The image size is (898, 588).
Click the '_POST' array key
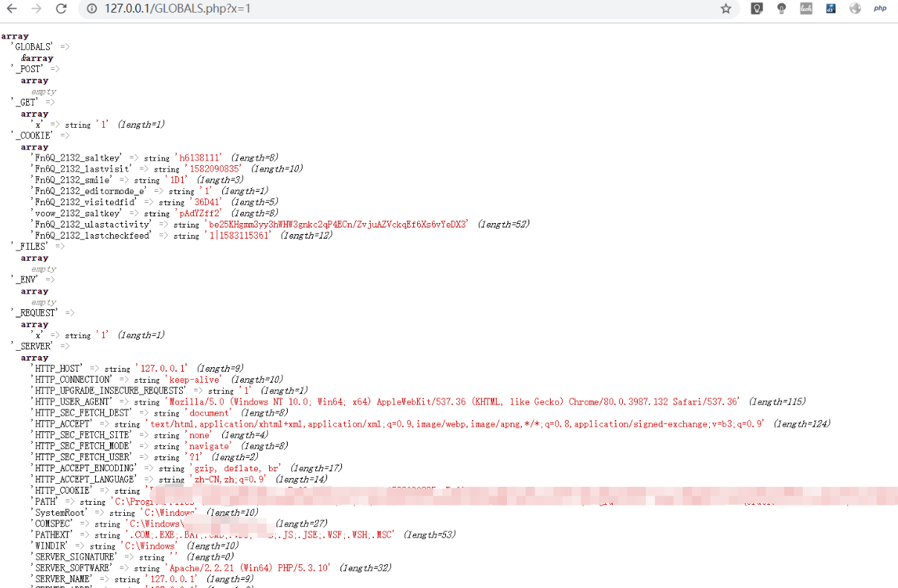(x=28, y=69)
